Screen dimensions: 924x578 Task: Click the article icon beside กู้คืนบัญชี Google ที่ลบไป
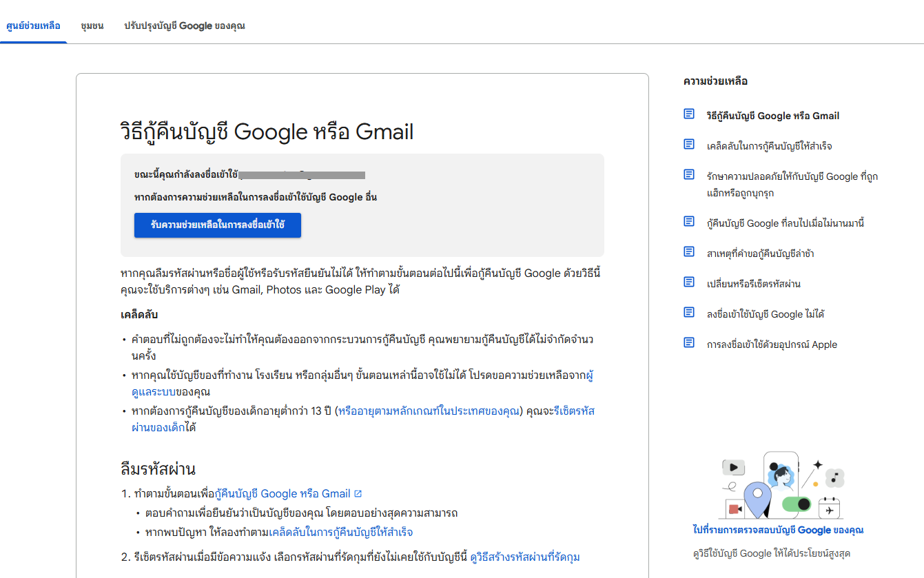(689, 222)
